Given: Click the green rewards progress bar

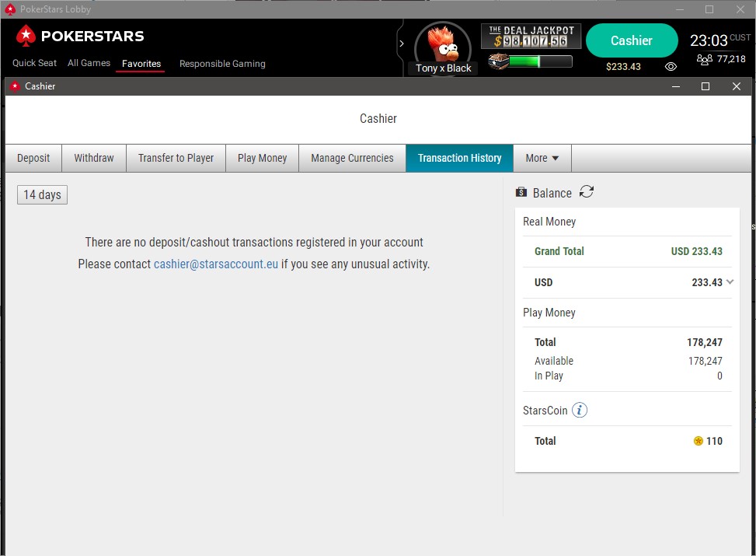Looking at the screenshot, I should pyautogui.click(x=540, y=61).
